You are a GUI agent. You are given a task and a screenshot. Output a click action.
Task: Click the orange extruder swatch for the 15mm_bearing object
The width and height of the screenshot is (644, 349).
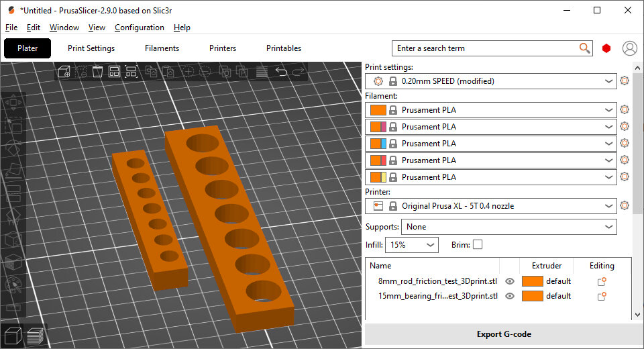tap(532, 296)
